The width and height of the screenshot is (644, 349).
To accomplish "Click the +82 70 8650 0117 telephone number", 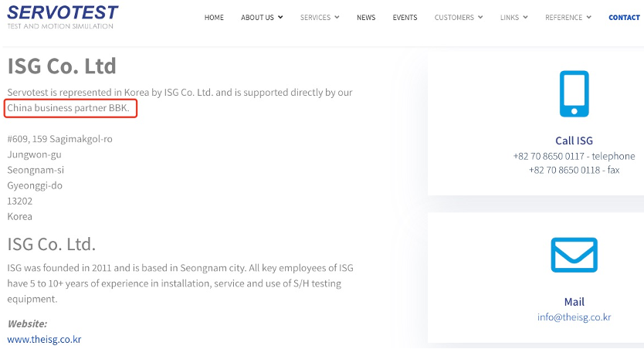I will click(x=574, y=157).
